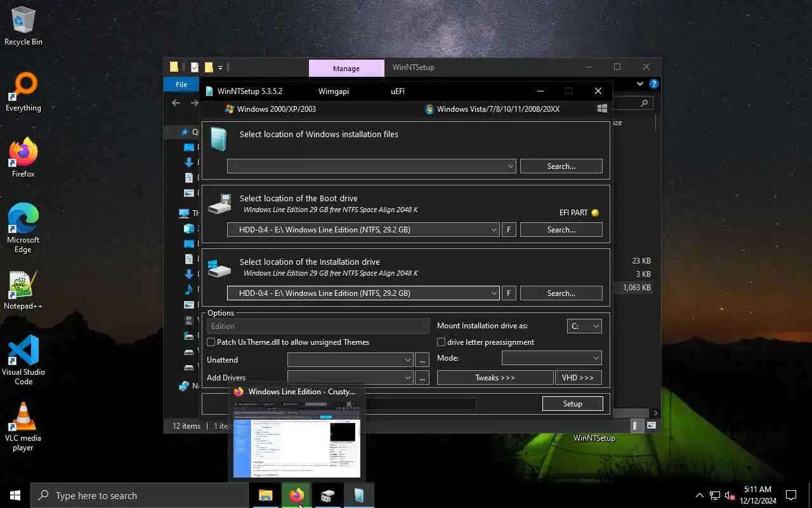Open the Tweaks >>> panel
Screen dimensions: 812x508
pyautogui.click(x=495, y=378)
